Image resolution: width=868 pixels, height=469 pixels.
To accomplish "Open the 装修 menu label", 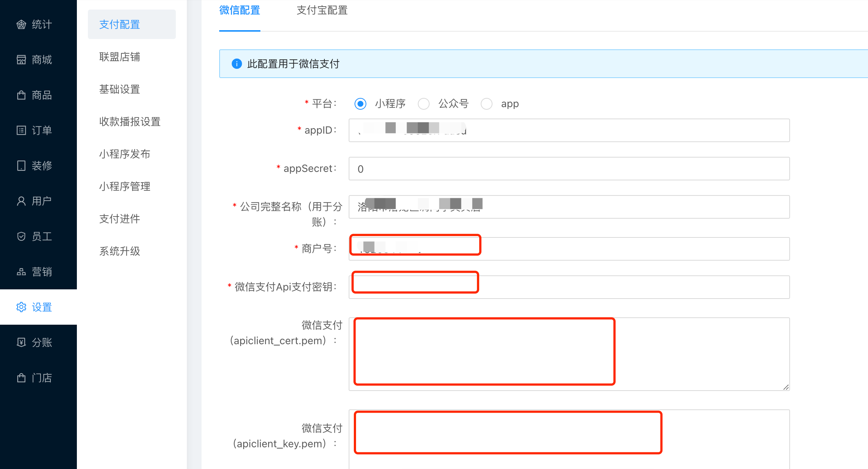I will coord(42,166).
